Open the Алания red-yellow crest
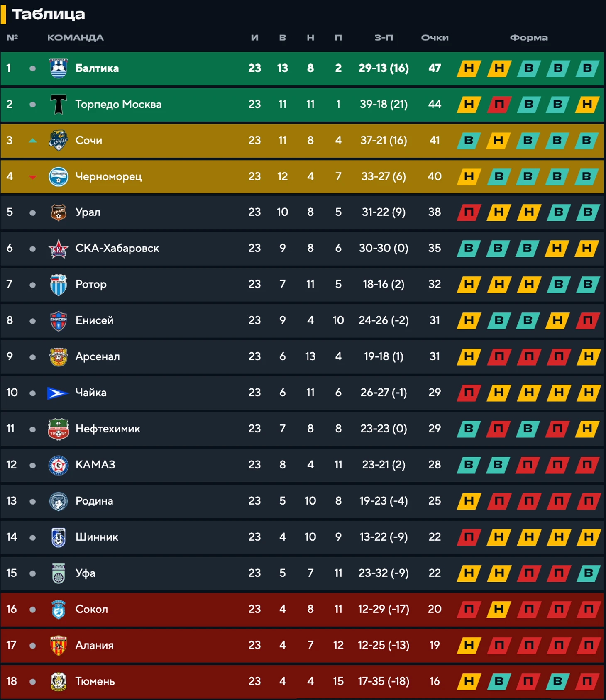 point(59,646)
